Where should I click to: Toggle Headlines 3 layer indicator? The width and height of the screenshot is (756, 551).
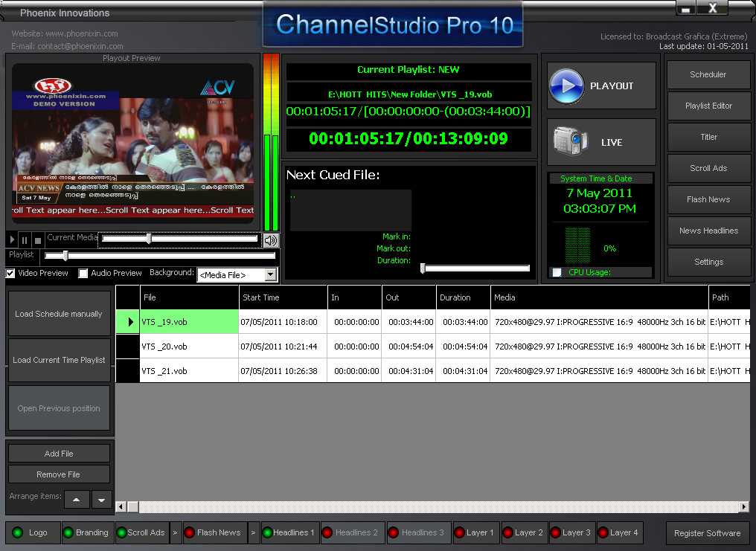[x=394, y=532]
